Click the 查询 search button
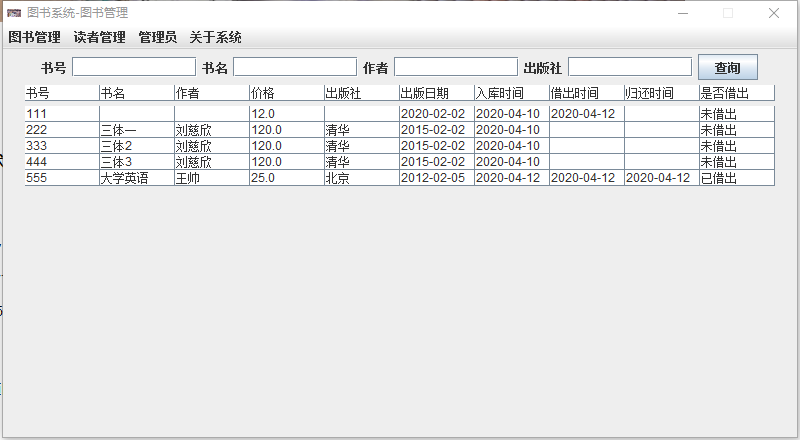Viewport: 800px width, 440px height. pyautogui.click(x=728, y=67)
